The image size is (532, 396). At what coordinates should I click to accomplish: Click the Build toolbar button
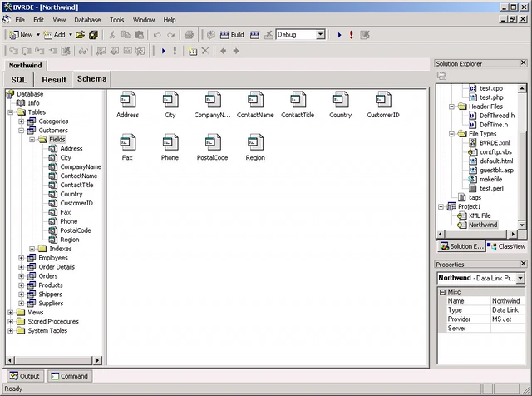(232, 35)
